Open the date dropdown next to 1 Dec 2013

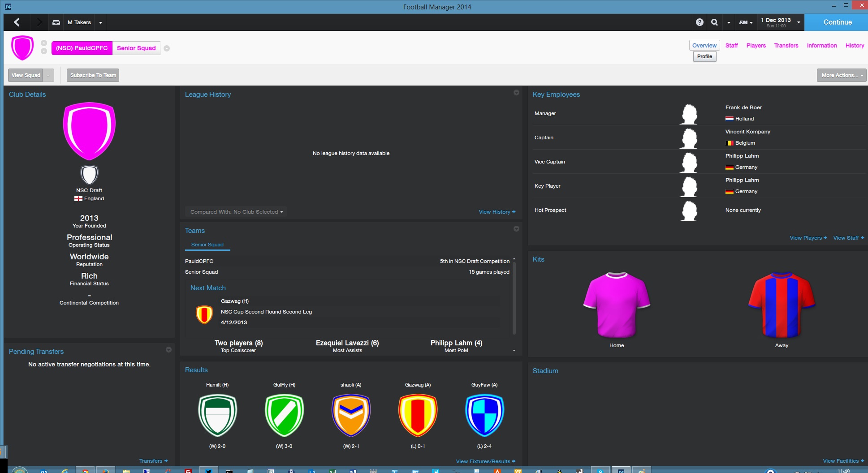799,22
